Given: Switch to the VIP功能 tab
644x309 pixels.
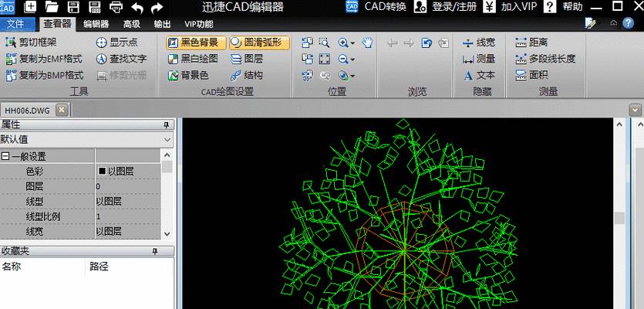Looking at the screenshot, I should (x=199, y=24).
